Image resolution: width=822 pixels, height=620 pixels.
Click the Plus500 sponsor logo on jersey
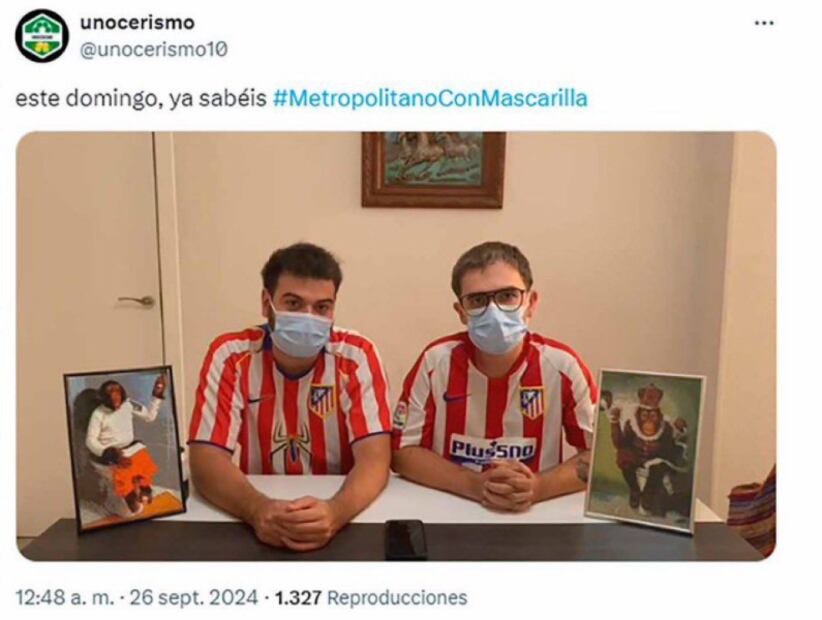click(x=492, y=450)
